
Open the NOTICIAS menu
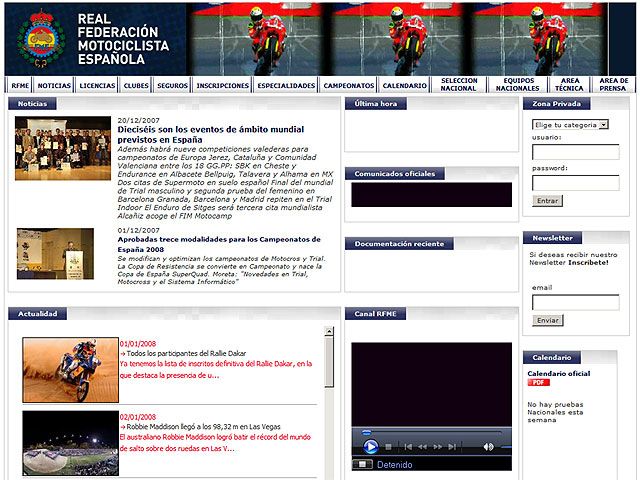pyautogui.click(x=54, y=85)
